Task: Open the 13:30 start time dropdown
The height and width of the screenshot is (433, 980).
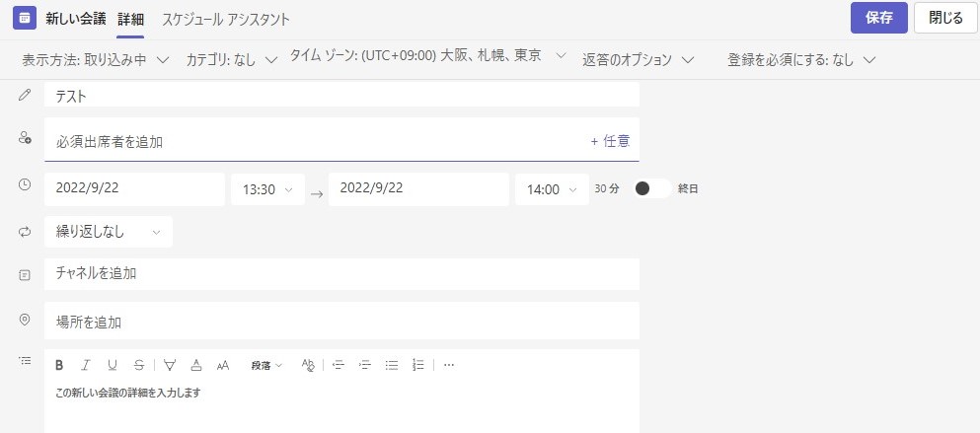Action: [267, 189]
